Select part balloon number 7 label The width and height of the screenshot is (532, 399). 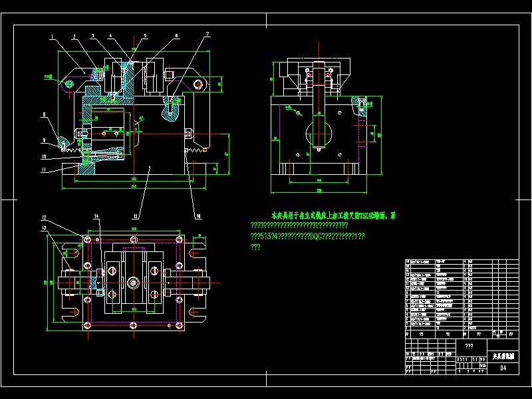pyautogui.click(x=207, y=35)
